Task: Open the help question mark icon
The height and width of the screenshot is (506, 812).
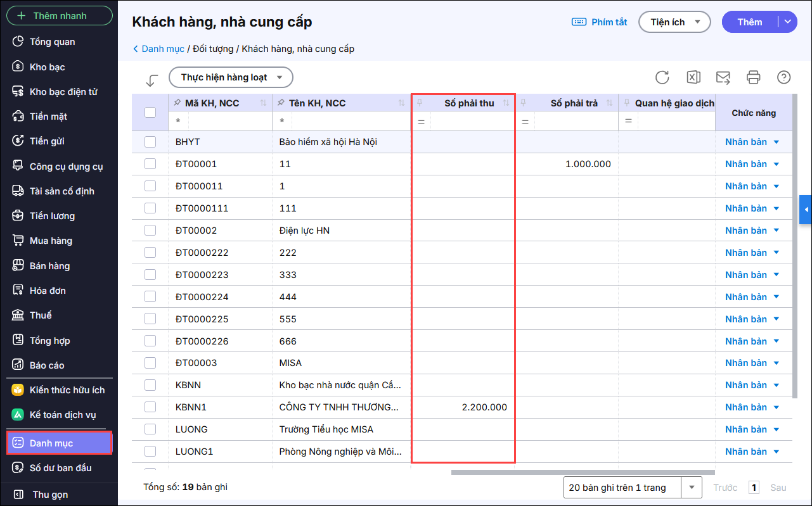Action: coord(783,77)
